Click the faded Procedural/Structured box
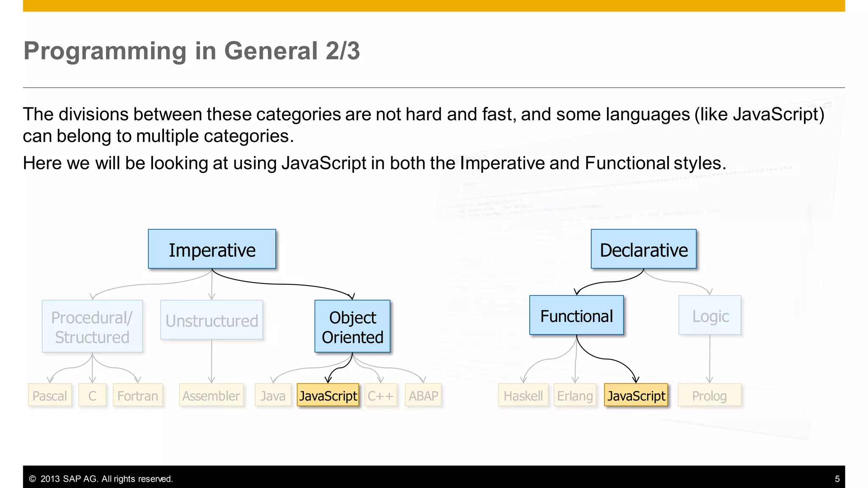This screenshot has height=488, width=868. click(92, 326)
